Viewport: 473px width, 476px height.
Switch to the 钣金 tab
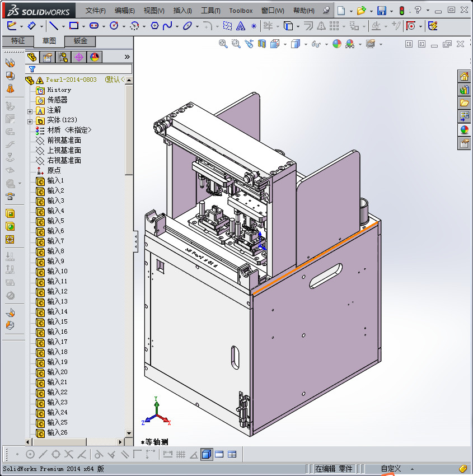[81, 41]
